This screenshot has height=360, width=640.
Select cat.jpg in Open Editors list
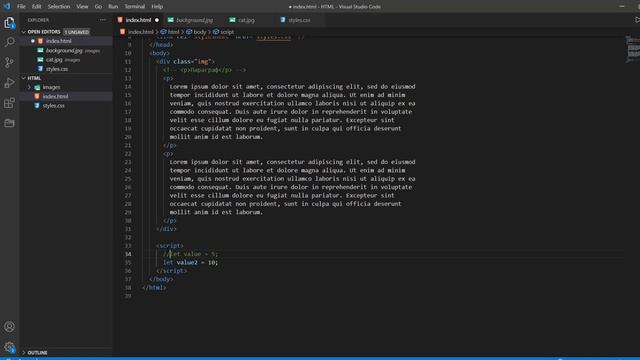point(54,60)
